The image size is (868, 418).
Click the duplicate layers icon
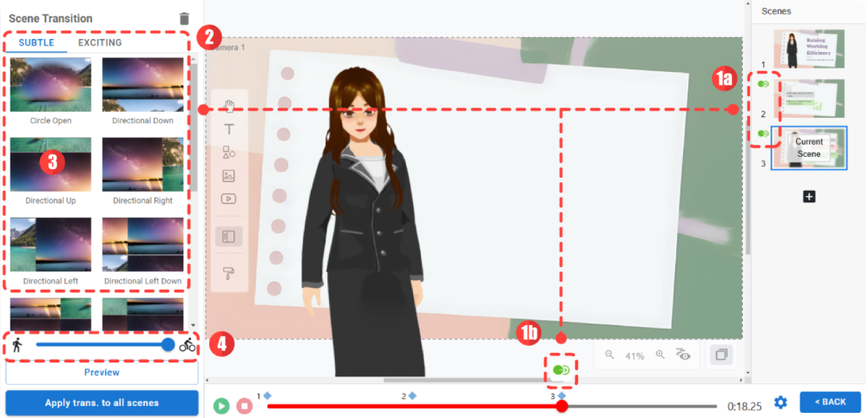(721, 355)
